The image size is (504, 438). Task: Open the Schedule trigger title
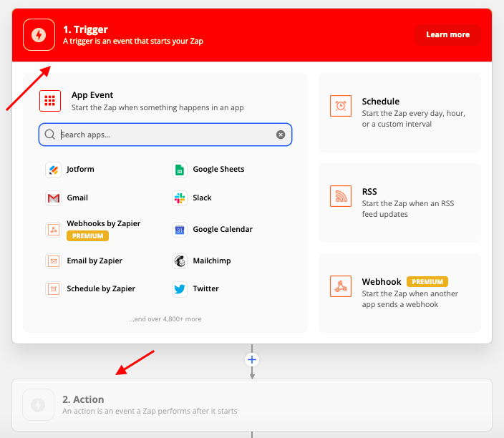(381, 101)
